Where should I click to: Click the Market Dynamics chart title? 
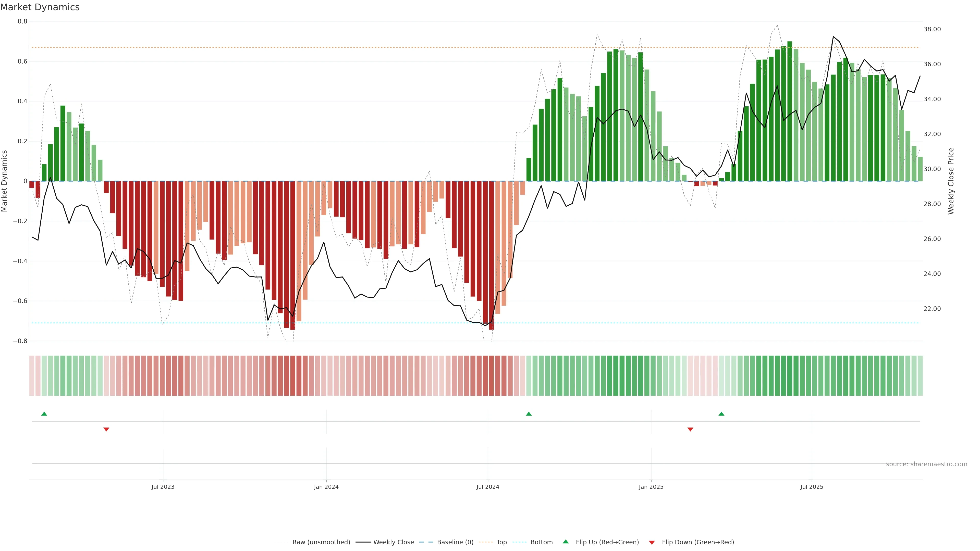pyautogui.click(x=40, y=7)
